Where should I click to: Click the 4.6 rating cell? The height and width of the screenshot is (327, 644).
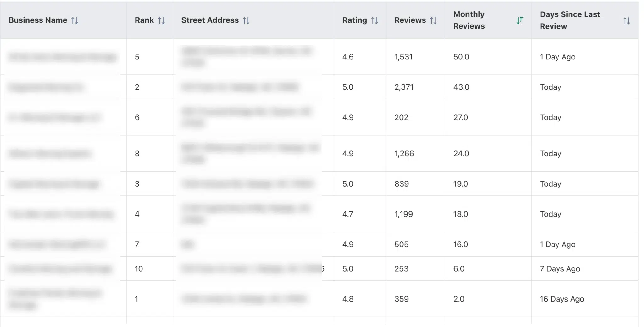[348, 57]
